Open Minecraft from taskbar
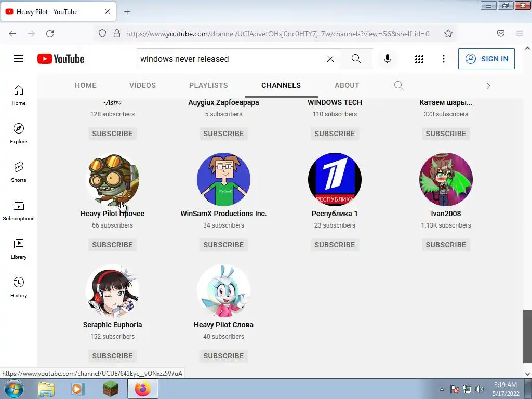Image resolution: width=532 pixels, height=399 pixels. (111, 389)
